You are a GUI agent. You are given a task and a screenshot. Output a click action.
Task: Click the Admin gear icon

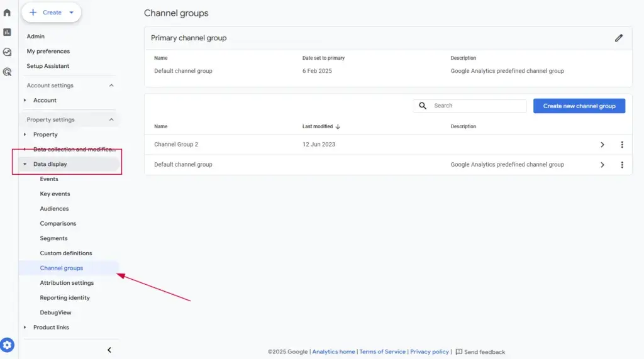[7, 345]
